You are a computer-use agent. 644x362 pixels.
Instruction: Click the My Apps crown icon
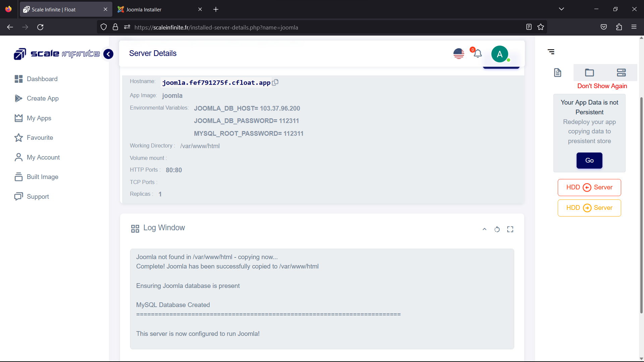point(18,118)
